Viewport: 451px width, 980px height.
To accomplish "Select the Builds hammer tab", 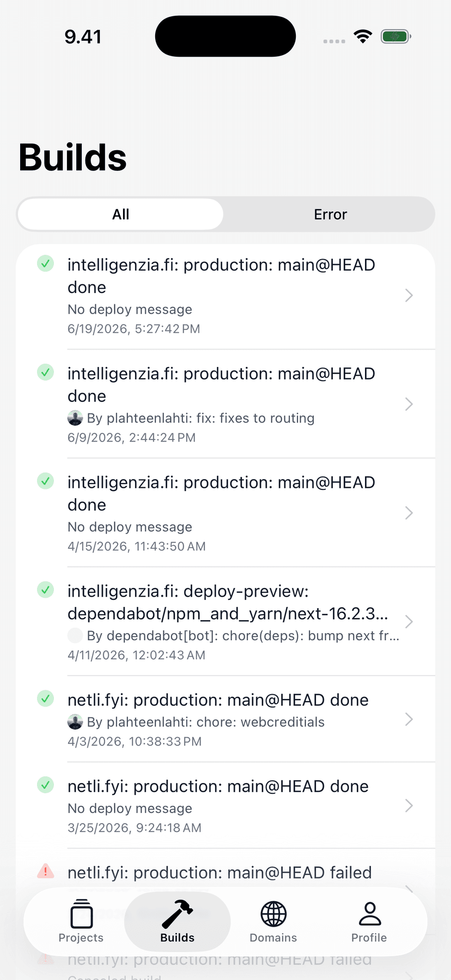I will coord(178,921).
